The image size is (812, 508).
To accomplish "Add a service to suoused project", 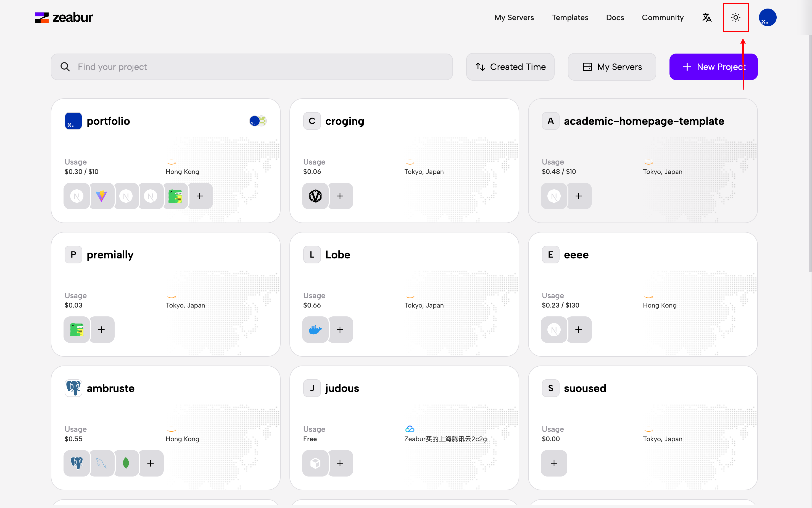I will 554,463.
